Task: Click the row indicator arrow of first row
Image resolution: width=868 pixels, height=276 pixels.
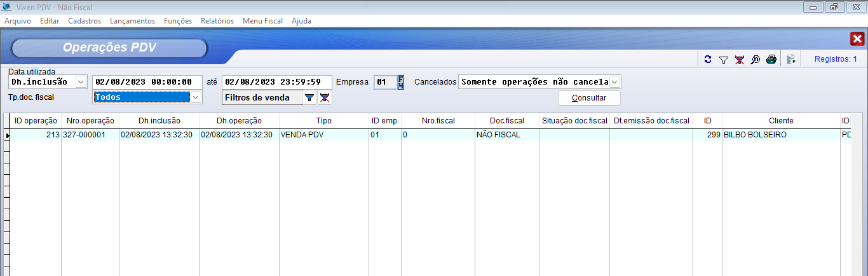Action: pos(7,135)
